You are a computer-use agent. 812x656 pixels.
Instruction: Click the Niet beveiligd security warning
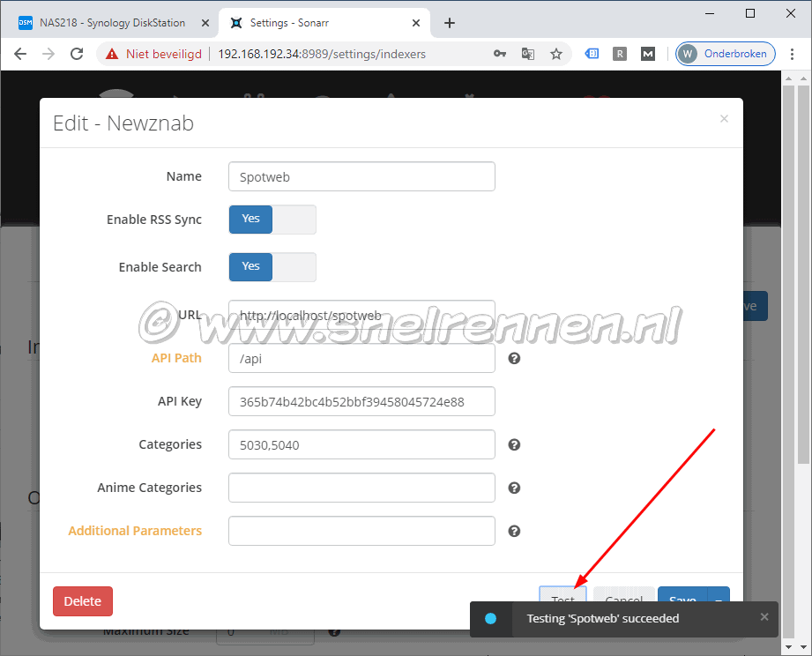tap(153, 54)
